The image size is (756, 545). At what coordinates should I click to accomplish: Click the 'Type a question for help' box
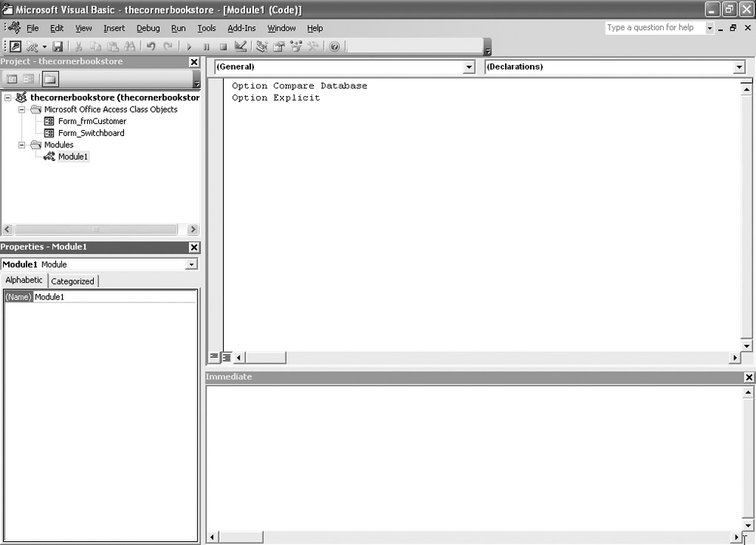(x=654, y=28)
